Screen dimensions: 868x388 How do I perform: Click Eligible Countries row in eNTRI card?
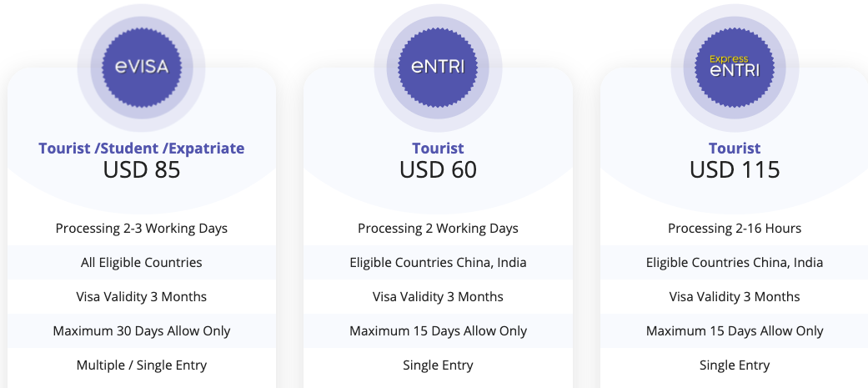(x=438, y=263)
